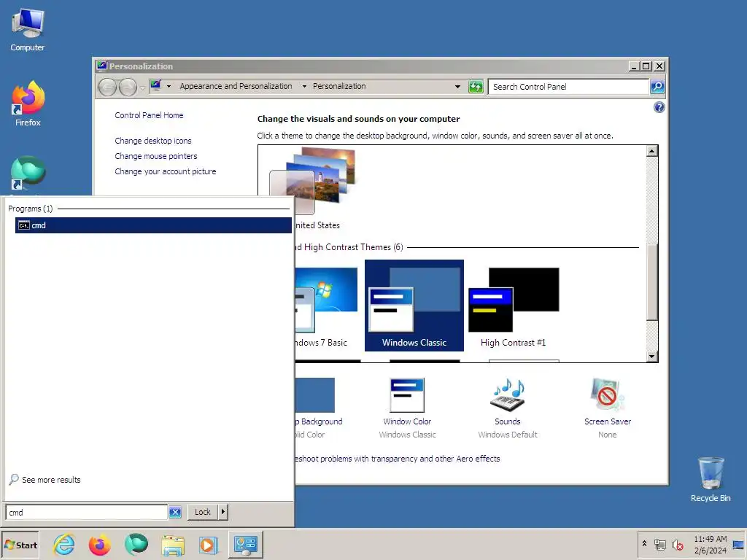This screenshot has height=560, width=747.
Task: Open the troubleshoot Aero effects link
Action: [x=398, y=459]
